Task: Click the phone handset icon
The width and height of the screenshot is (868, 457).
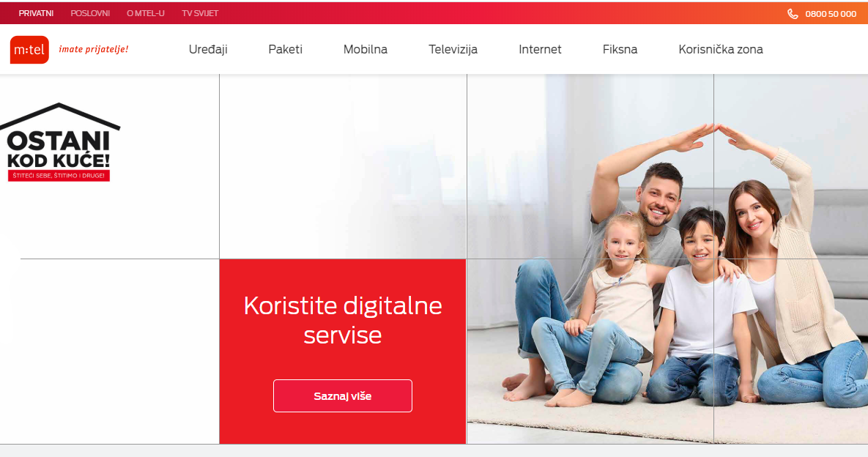Action: pyautogui.click(x=793, y=14)
